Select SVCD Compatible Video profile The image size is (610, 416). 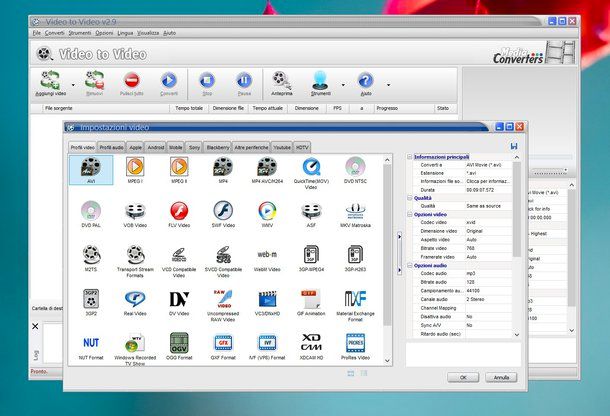(223, 262)
